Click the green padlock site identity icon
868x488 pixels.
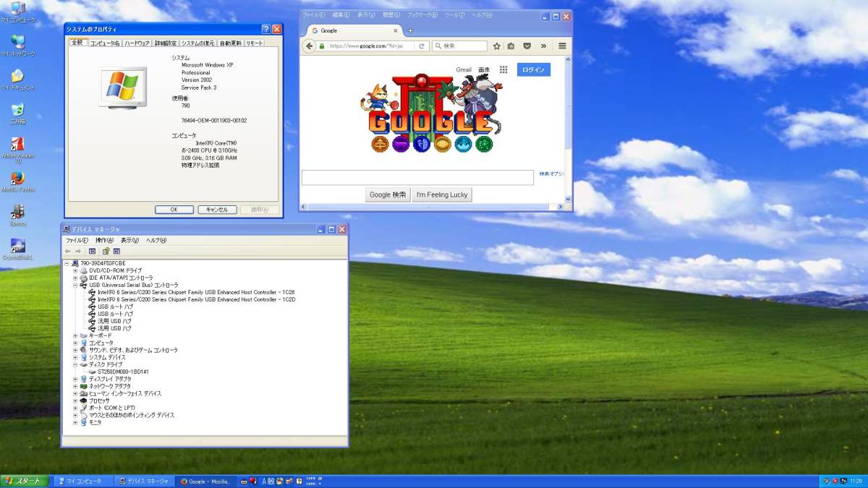(x=322, y=46)
